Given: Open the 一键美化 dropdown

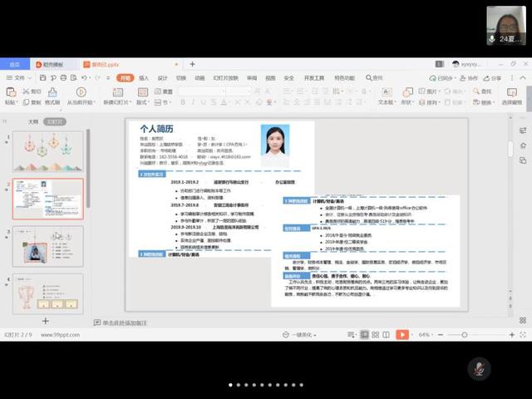Looking at the screenshot, I should [300, 334].
